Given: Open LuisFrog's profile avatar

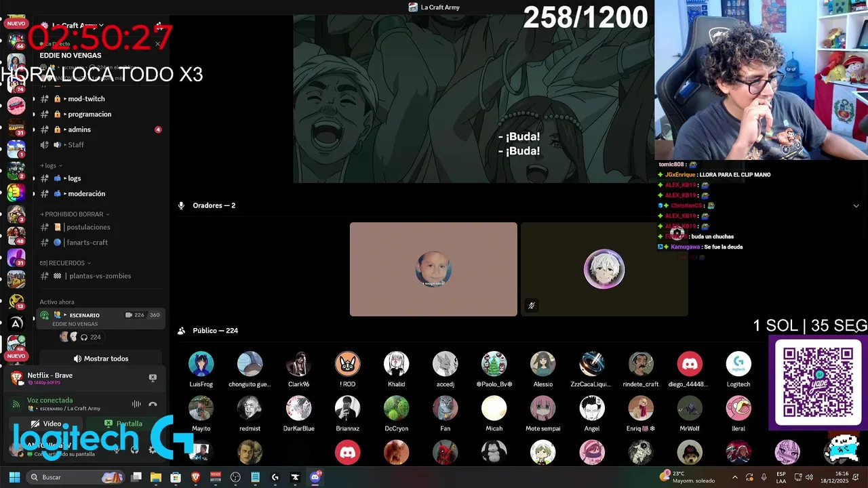Looking at the screenshot, I should [x=201, y=364].
